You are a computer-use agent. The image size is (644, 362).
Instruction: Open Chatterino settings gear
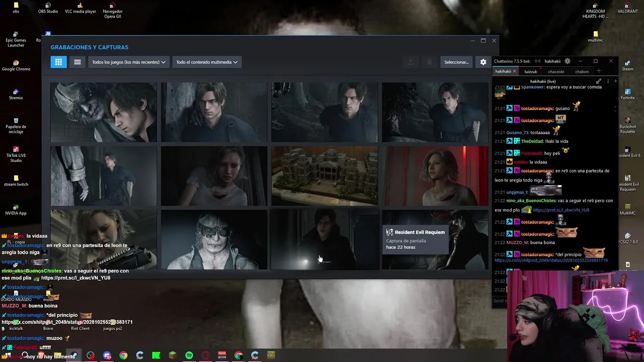pos(568,61)
